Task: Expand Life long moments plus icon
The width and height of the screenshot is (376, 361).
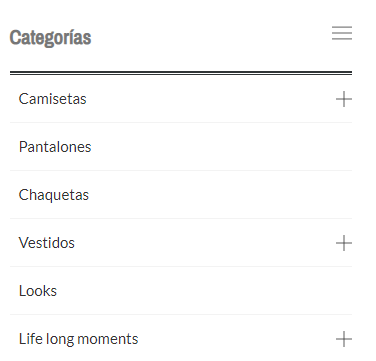Action: point(344,339)
